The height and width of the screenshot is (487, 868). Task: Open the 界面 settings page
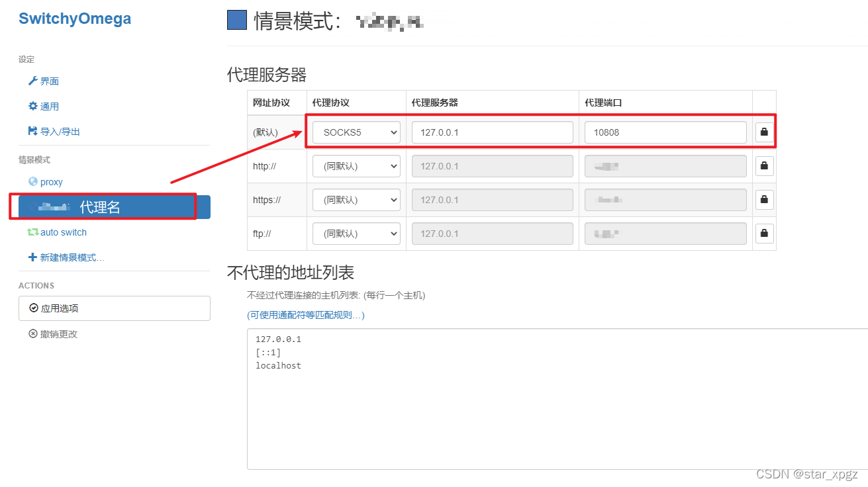click(x=49, y=81)
